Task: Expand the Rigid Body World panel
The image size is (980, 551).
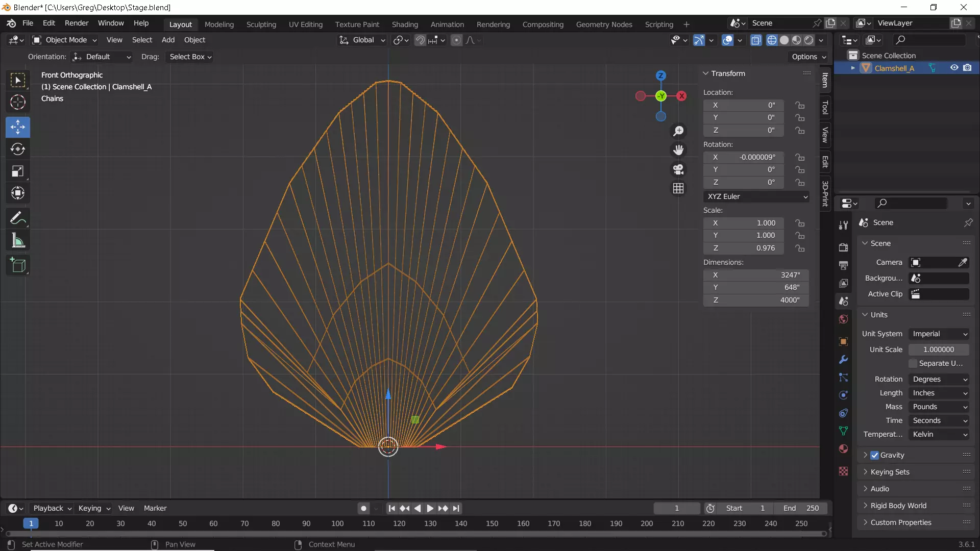Action: point(898,506)
